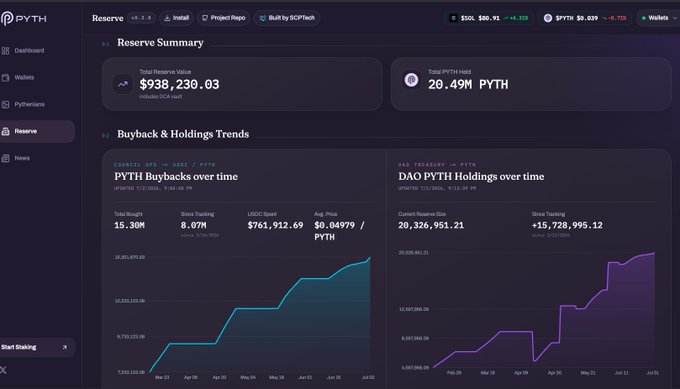Click the Feb 26 axis label on holdings chart
The width and height of the screenshot is (680, 389).
454,373
